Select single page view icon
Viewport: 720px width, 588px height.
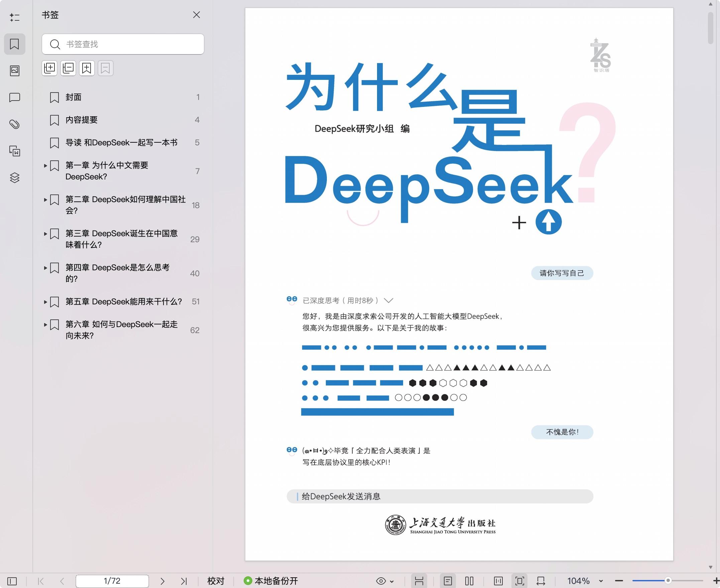point(448,581)
